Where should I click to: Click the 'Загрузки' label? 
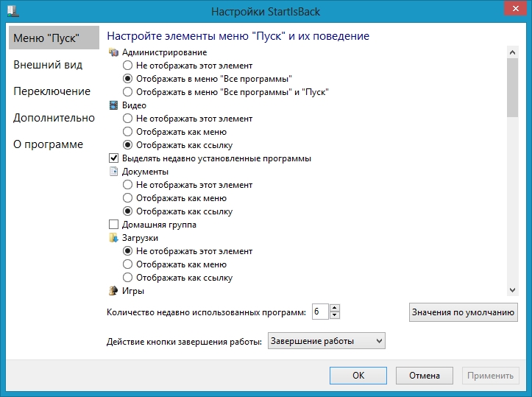tap(140, 238)
